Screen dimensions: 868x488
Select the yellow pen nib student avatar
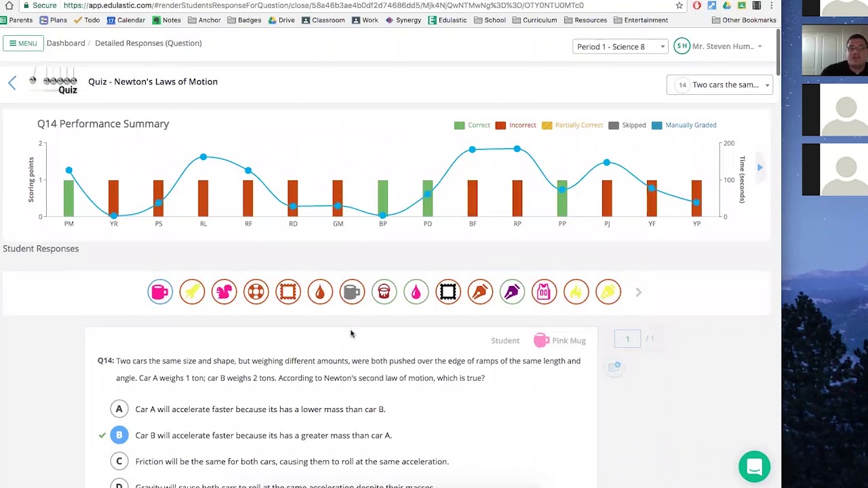click(608, 291)
